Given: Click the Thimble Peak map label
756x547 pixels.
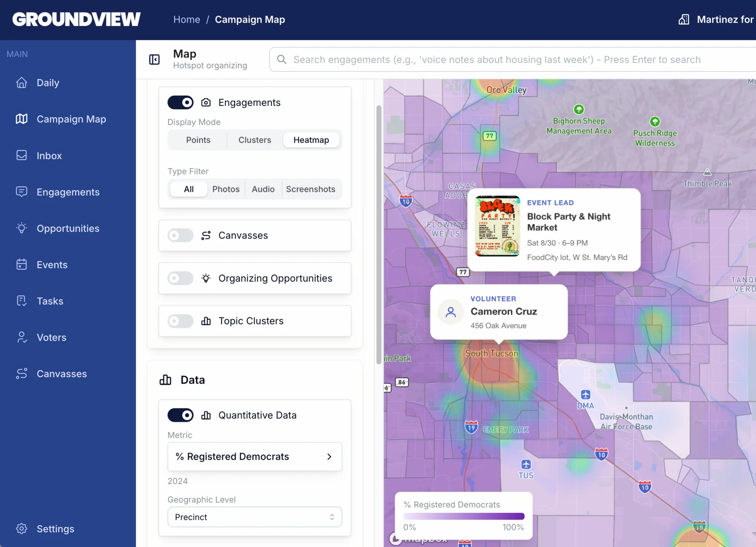Looking at the screenshot, I should [x=707, y=184].
